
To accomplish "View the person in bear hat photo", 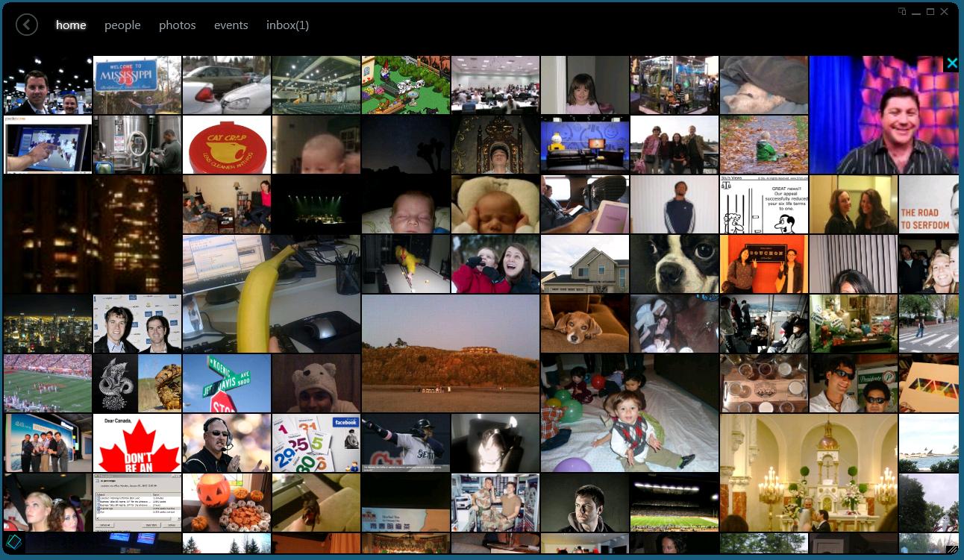I will tap(316, 383).
